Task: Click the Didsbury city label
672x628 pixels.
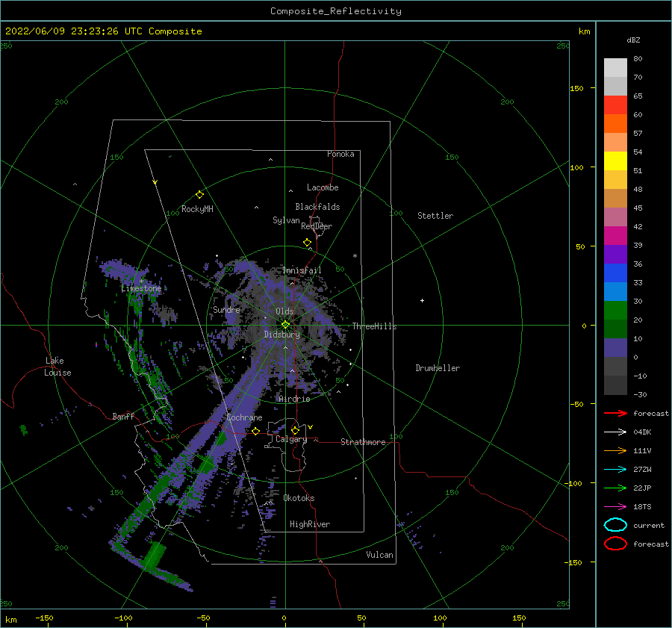Action: pos(282,335)
